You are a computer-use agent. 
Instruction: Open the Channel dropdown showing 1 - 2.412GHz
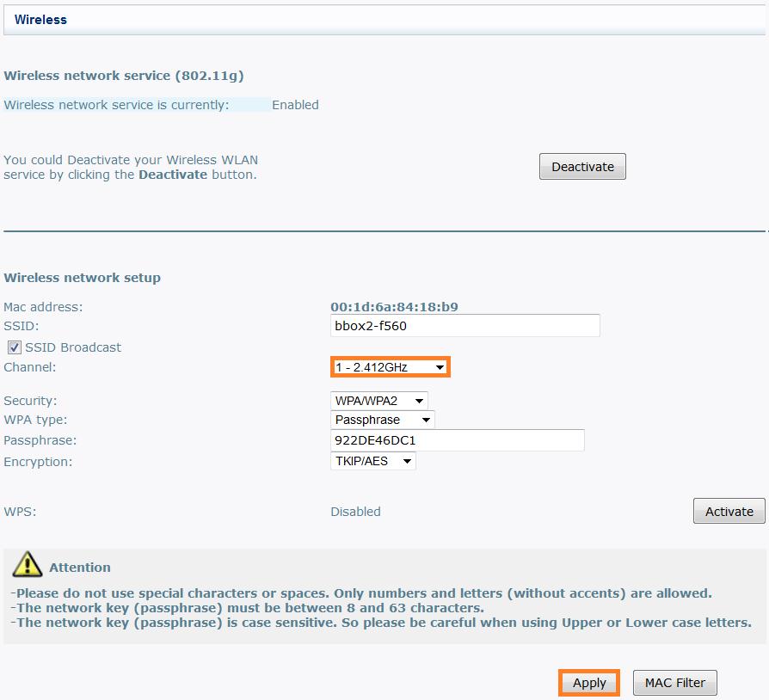coord(390,367)
